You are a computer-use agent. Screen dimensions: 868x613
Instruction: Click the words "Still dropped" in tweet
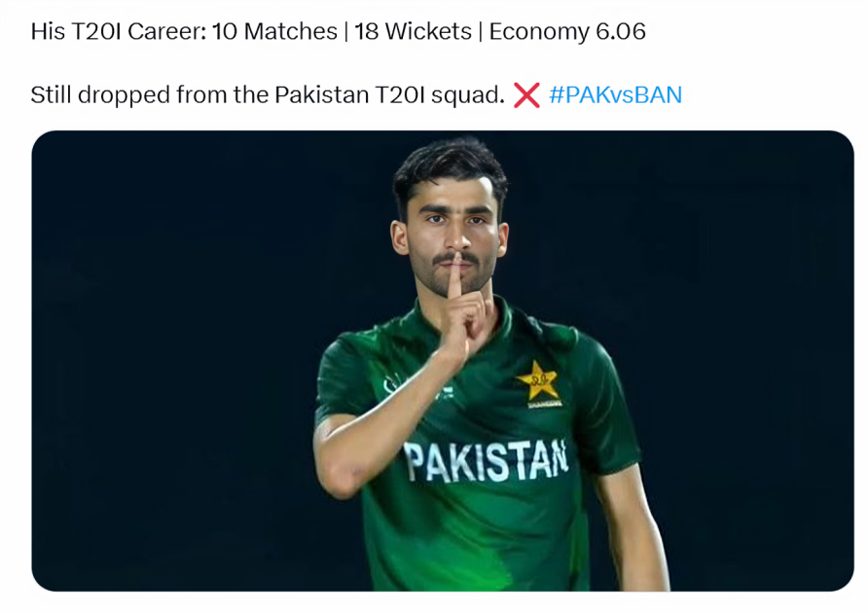100,95
